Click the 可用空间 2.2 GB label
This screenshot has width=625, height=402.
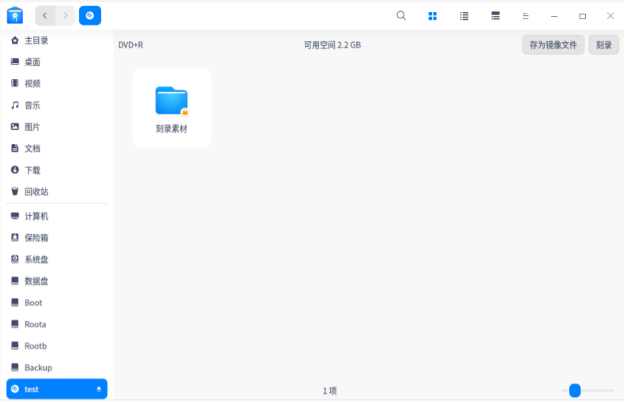(332, 45)
